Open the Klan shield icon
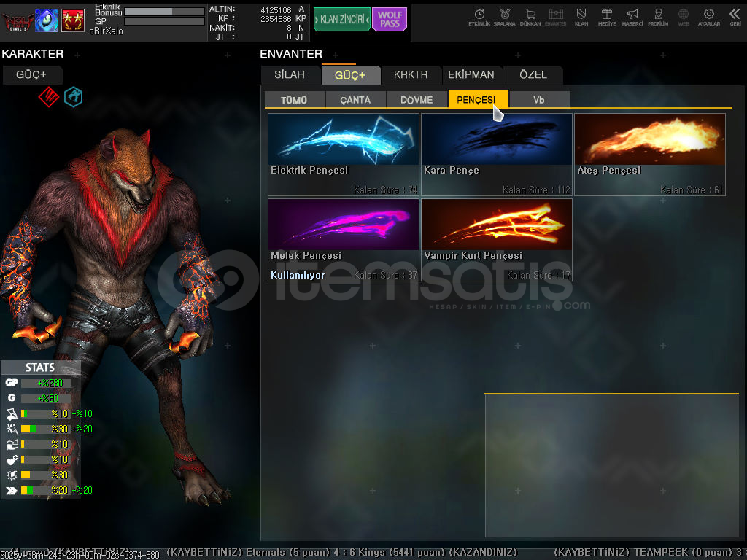This screenshot has width=747, height=560. coord(581,17)
